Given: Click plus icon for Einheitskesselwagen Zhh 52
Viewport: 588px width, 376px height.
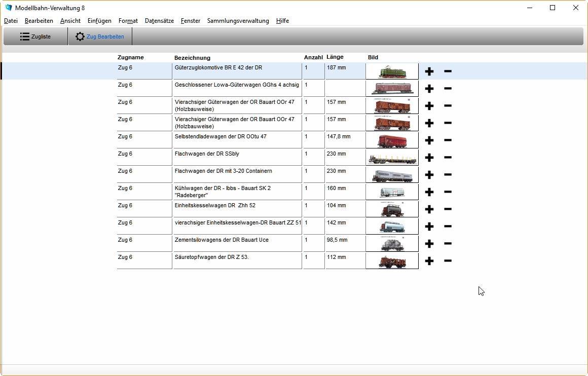Looking at the screenshot, I should [x=429, y=209].
